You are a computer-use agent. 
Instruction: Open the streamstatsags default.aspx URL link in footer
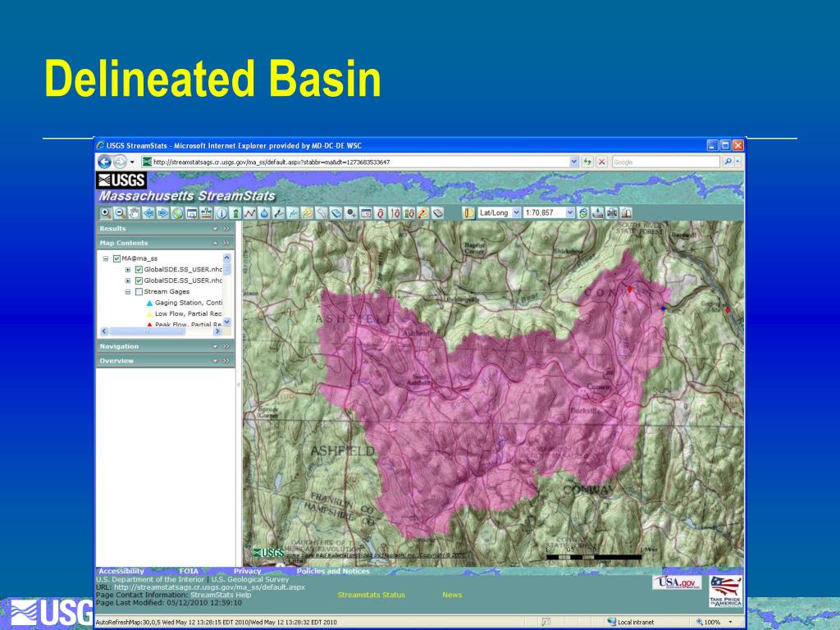point(209,587)
